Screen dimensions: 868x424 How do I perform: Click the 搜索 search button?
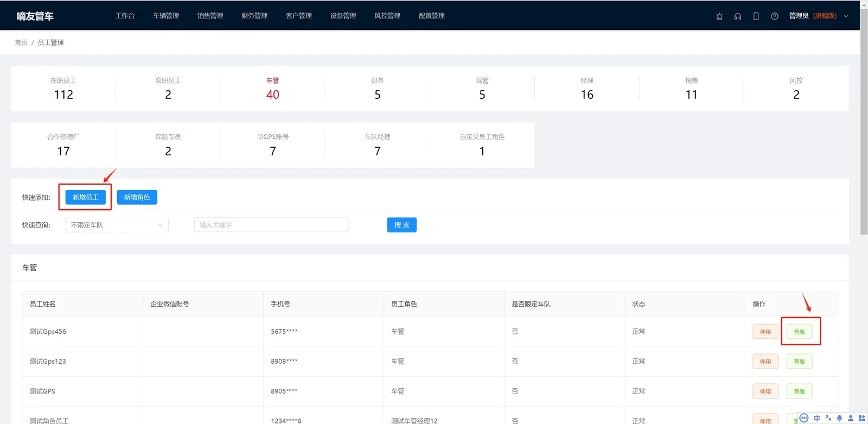click(x=402, y=225)
